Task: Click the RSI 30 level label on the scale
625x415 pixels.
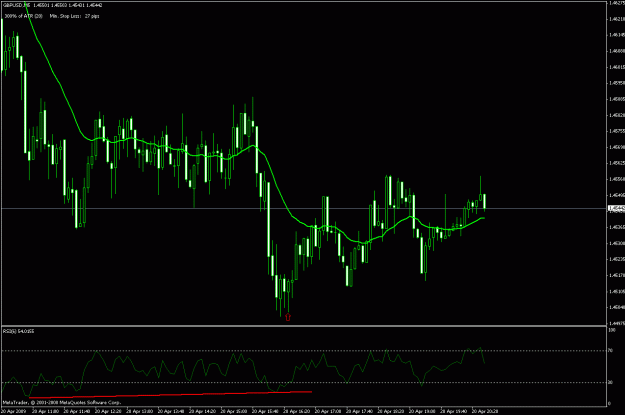Action: (610, 383)
